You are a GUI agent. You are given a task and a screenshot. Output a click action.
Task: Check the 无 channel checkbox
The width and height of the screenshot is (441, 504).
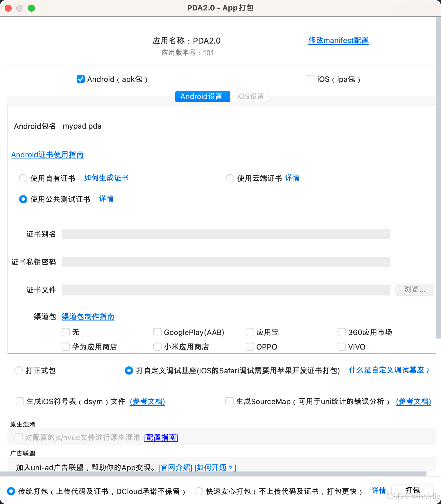point(66,332)
